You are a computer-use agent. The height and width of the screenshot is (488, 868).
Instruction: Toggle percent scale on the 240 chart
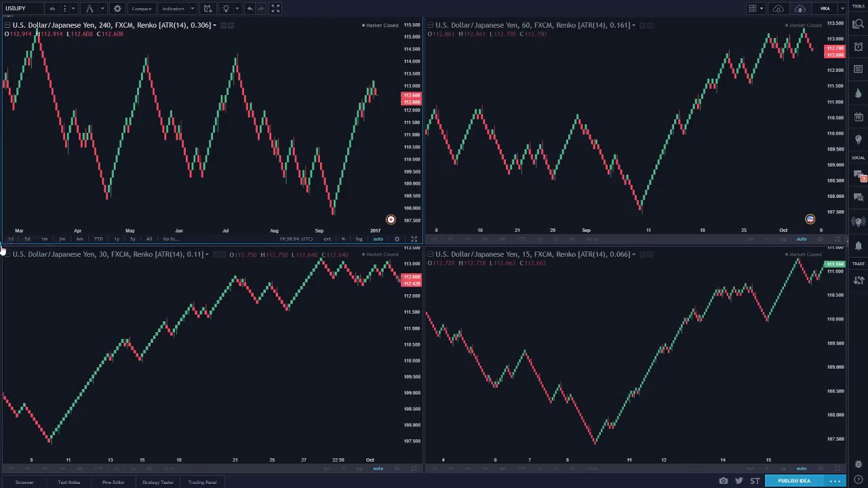click(x=343, y=239)
